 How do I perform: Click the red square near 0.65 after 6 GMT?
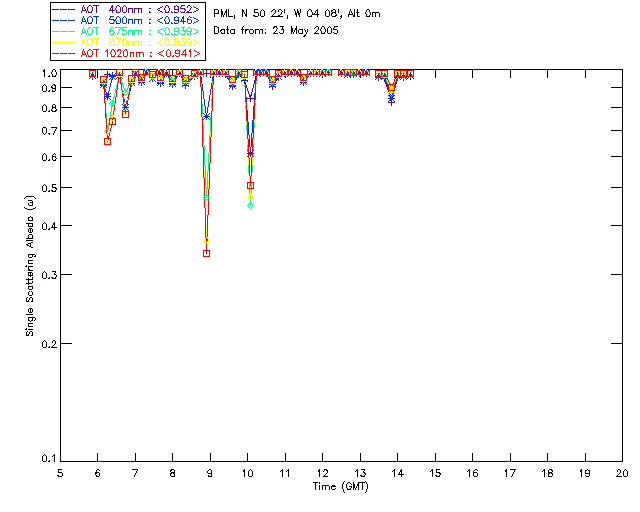[x=107, y=142]
